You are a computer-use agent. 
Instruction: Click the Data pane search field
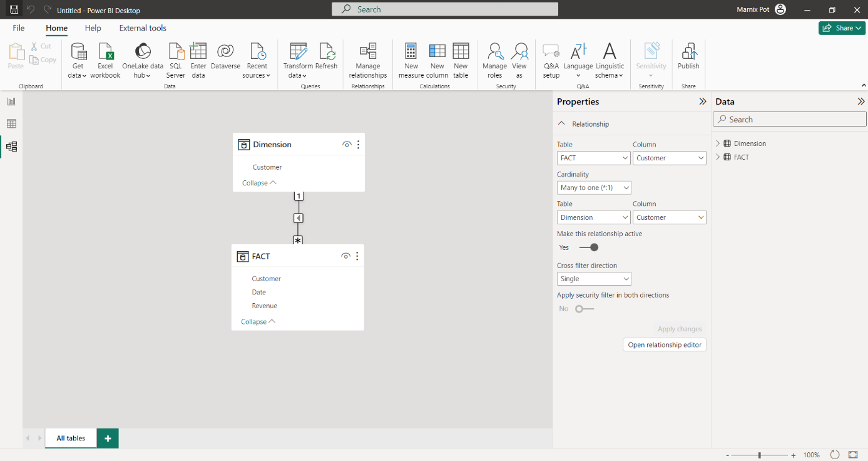(x=790, y=120)
